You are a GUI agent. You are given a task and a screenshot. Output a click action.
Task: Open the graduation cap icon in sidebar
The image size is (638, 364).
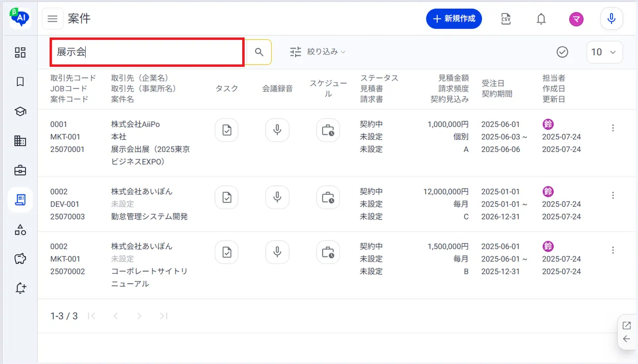20,112
